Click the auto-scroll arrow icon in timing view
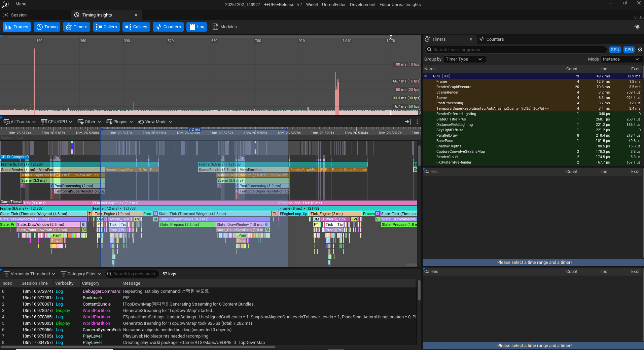This screenshot has width=644, height=350. [x=408, y=122]
